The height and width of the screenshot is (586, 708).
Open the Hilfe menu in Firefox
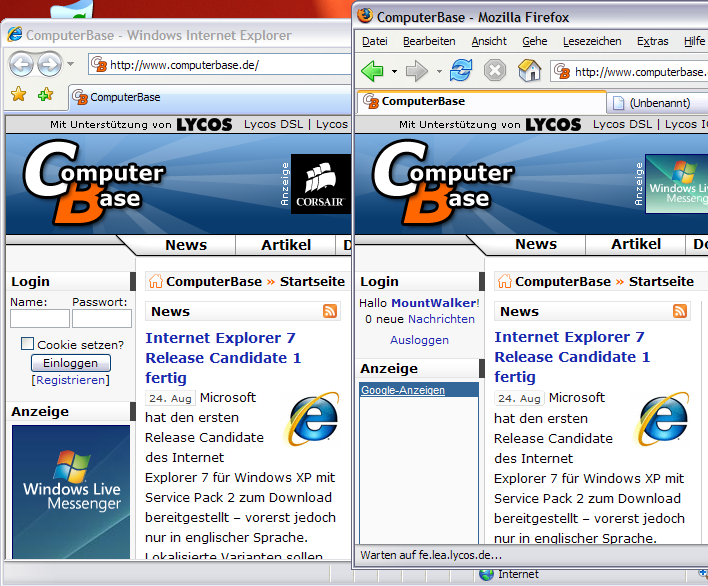(x=694, y=41)
